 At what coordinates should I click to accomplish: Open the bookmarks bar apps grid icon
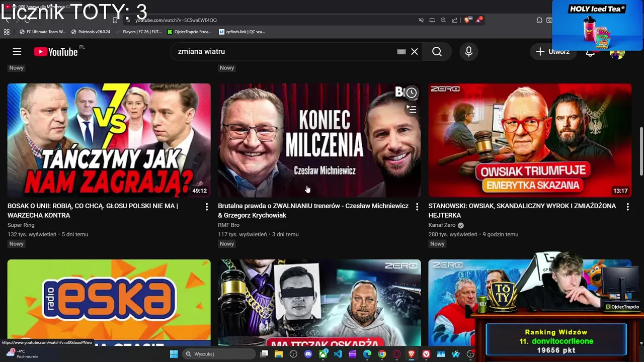[x=7, y=32]
